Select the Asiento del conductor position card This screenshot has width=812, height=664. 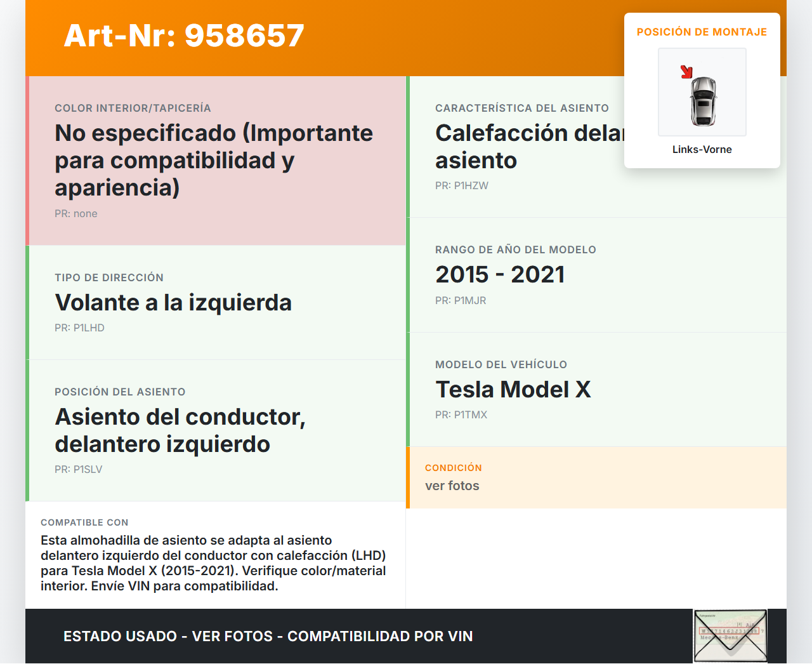tap(216, 430)
